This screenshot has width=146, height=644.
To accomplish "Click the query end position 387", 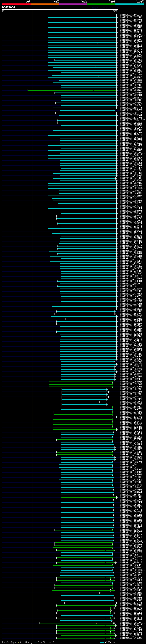I will click(115, 11).
